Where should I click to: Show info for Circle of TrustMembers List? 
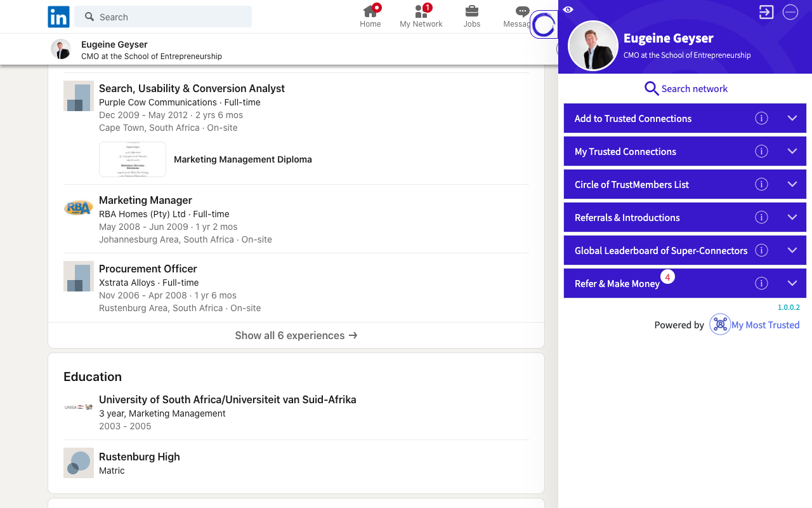(762, 184)
